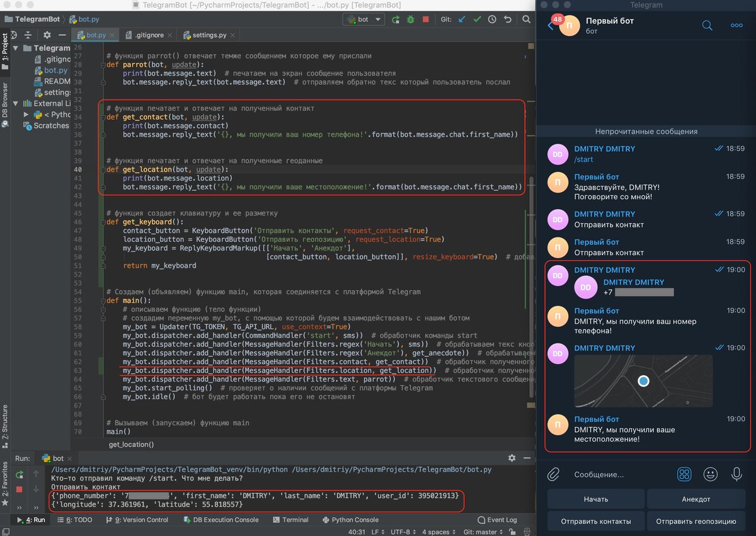
Task: Open Git history clock icon
Action: point(492,20)
